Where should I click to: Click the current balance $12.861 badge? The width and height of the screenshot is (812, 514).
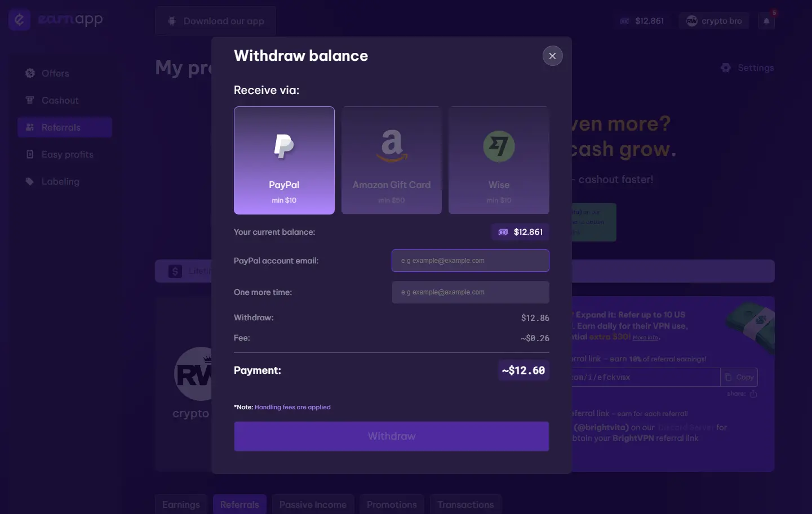tap(520, 232)
